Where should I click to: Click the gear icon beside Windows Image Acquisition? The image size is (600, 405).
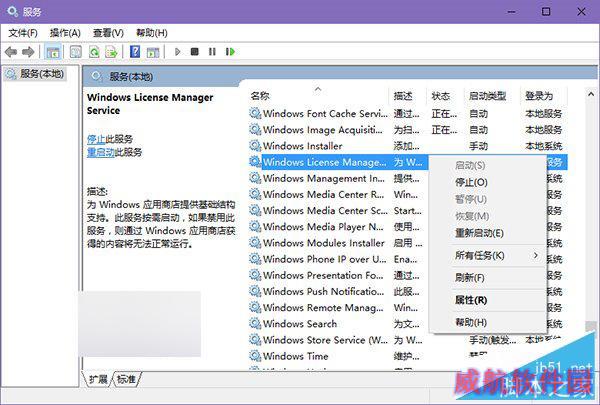click(255, 129)
